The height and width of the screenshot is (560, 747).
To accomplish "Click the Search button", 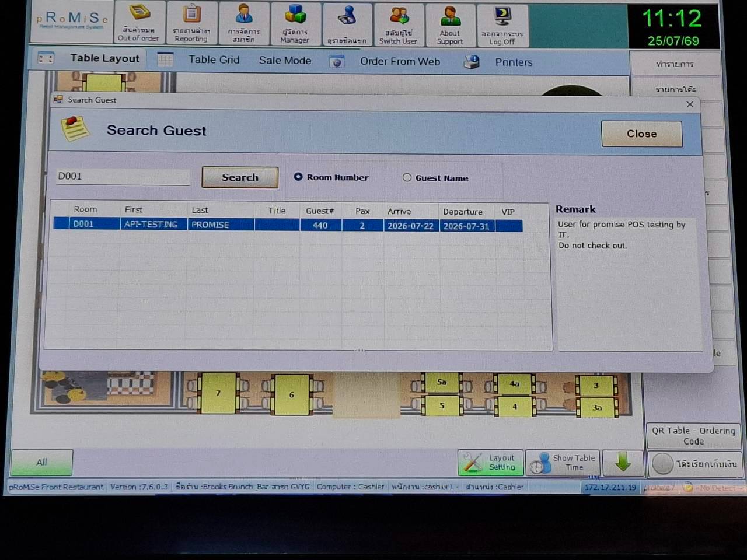I will [x=240, y=177].
